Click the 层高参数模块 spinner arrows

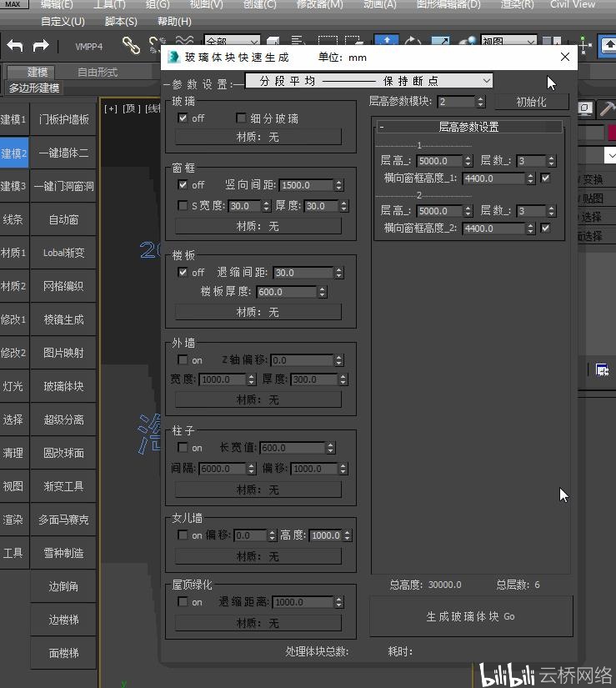(x=480, y=102)
